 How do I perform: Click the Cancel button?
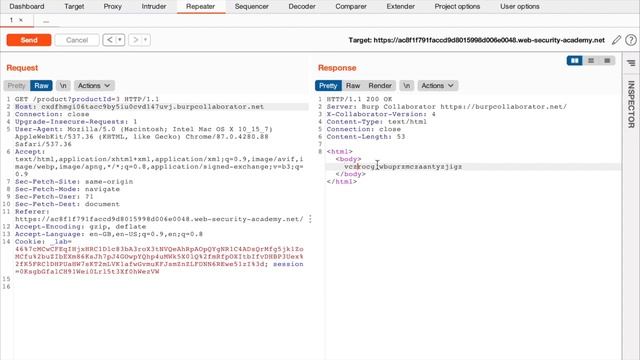tap(77, 40)
